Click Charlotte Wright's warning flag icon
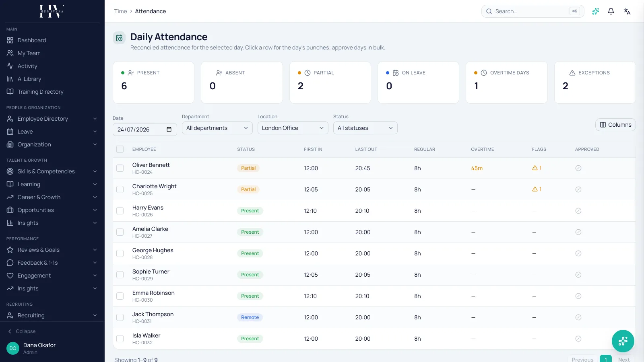 click(535, 189)
